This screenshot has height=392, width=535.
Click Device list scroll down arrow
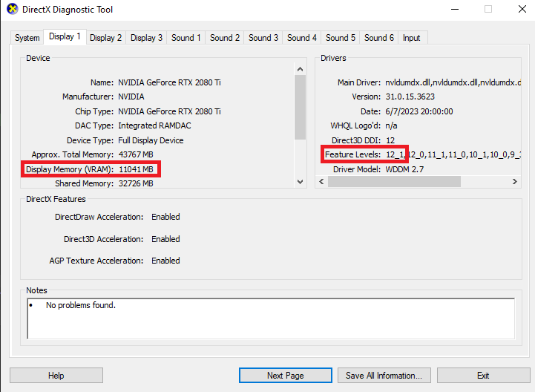point(300,182)
